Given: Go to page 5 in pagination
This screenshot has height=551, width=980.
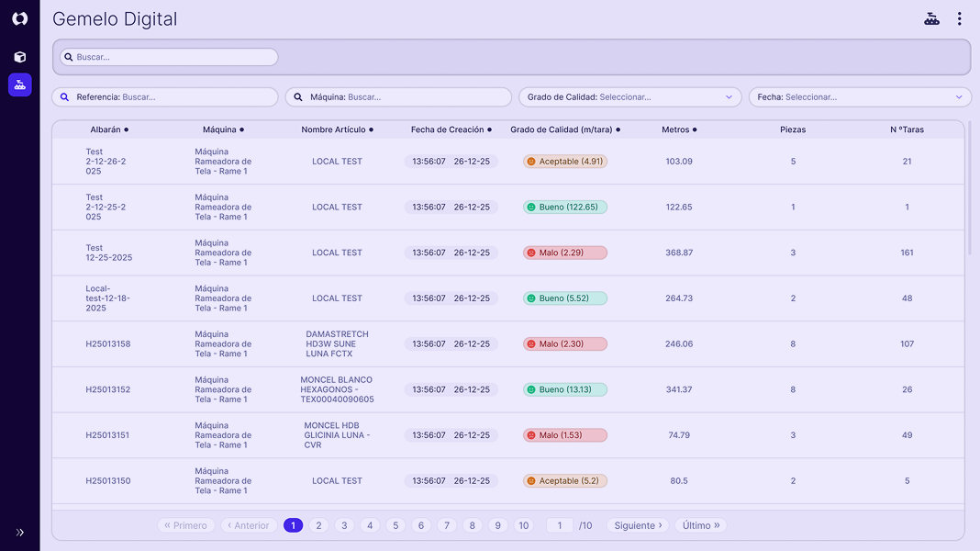Looking at the screenshot, I should coord(395,525).
